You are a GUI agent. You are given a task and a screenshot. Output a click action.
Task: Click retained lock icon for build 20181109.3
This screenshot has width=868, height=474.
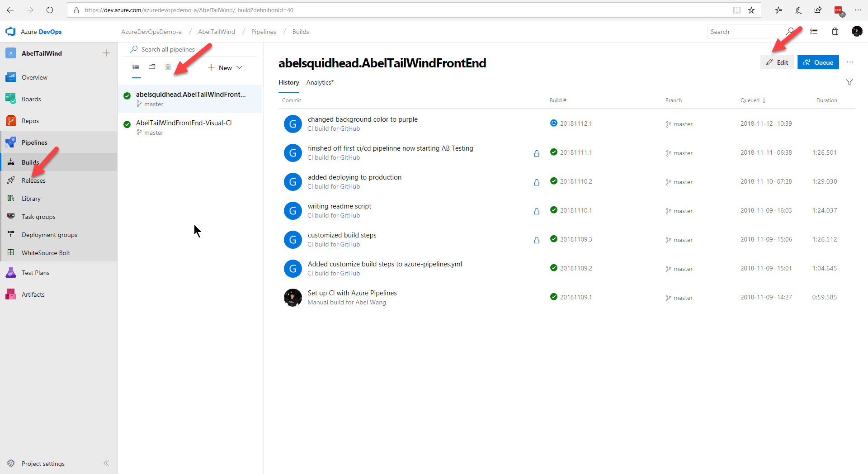[537, 240]
